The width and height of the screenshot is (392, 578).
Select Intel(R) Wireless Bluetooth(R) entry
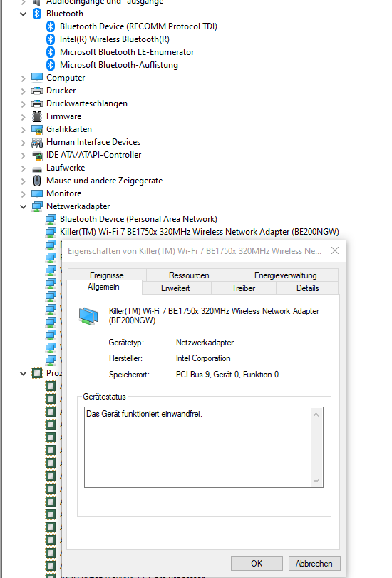click(115, 39)
